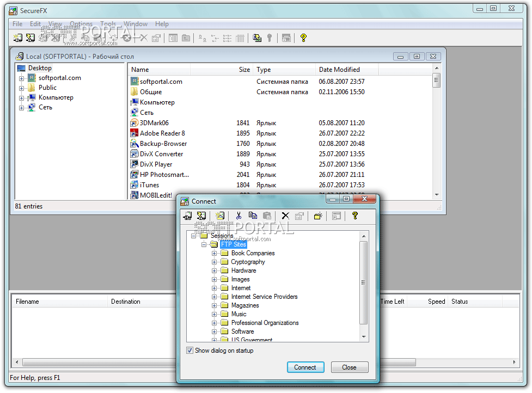The width and height of the screenshot is (532, 393).
Task: Click the Paste icon in Connect dialog
Action: coord(267,216)
